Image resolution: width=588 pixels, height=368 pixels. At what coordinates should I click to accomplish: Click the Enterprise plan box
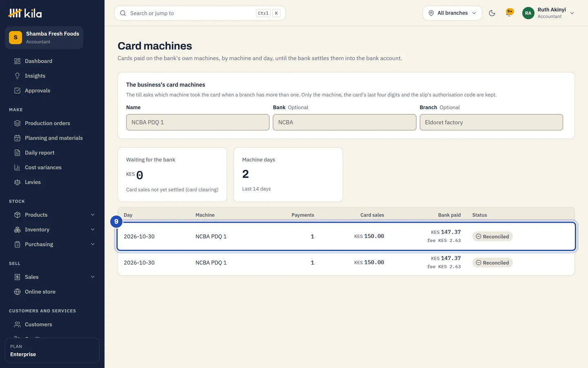pyautogui.click(x=52, y=350)
